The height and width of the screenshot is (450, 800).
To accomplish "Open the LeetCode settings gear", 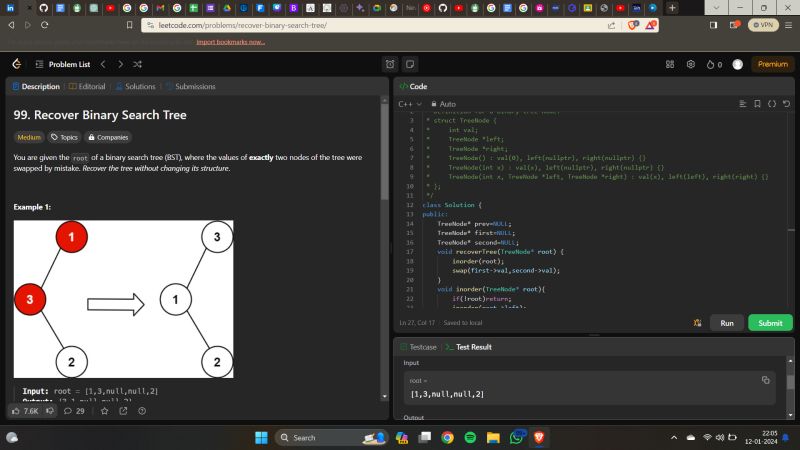I will pyautogui.click(x=690, y=64).
